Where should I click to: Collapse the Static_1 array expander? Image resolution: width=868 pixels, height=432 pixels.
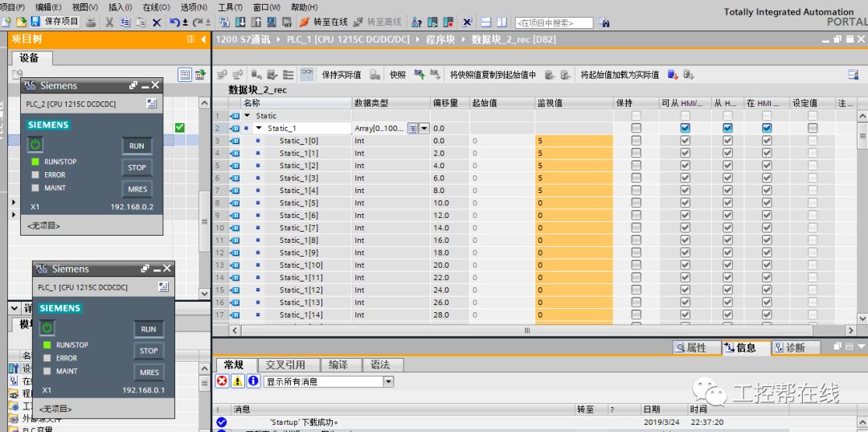259,129
